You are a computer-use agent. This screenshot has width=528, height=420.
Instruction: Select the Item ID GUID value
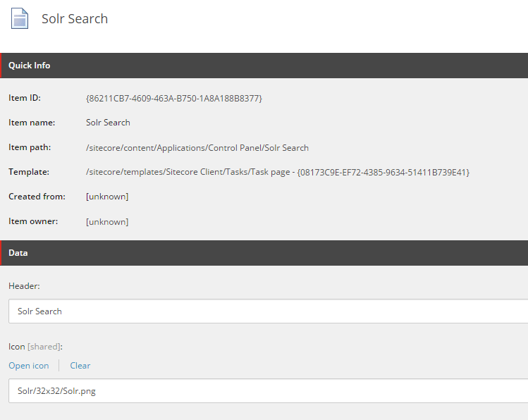pos(173,98)
